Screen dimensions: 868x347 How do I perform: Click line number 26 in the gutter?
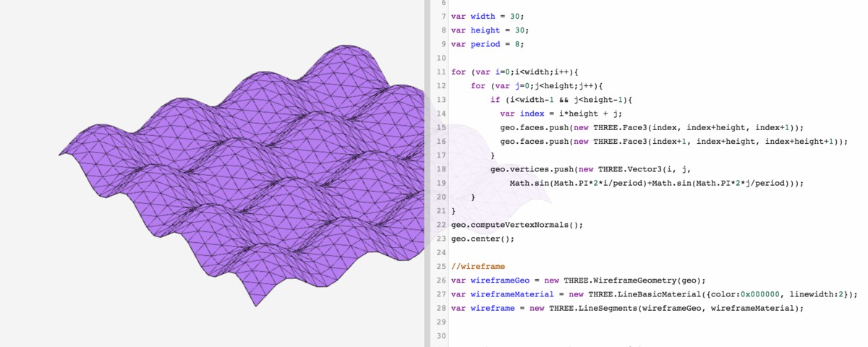point(441,280)
